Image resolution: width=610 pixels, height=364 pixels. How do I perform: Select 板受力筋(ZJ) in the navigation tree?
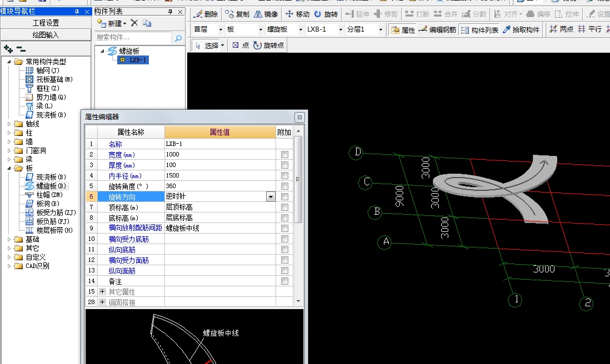(x=51, y=213)
